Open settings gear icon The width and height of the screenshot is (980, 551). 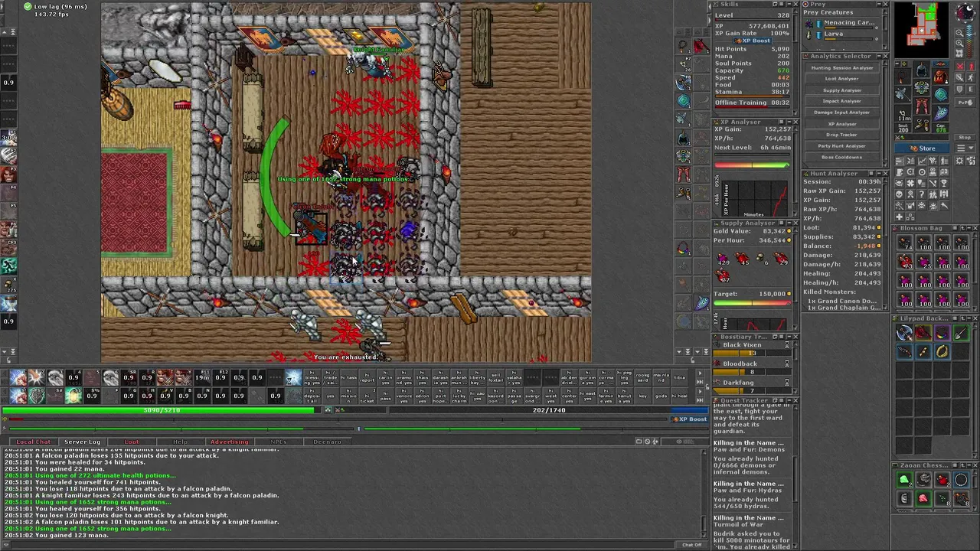[959, 161]
